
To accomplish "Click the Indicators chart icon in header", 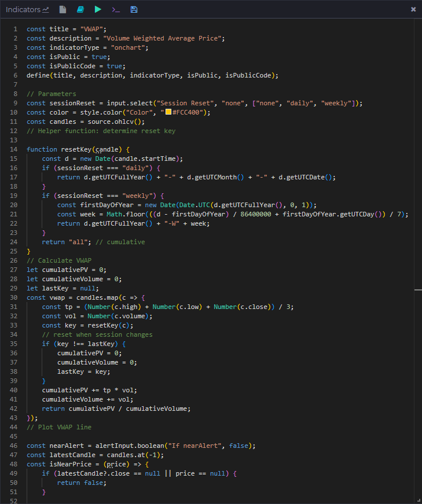I will click(45, 10).
